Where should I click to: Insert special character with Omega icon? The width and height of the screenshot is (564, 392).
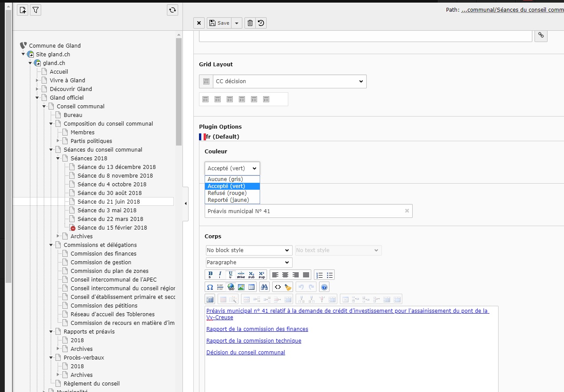pyautogui.click(x=210, y=287)
